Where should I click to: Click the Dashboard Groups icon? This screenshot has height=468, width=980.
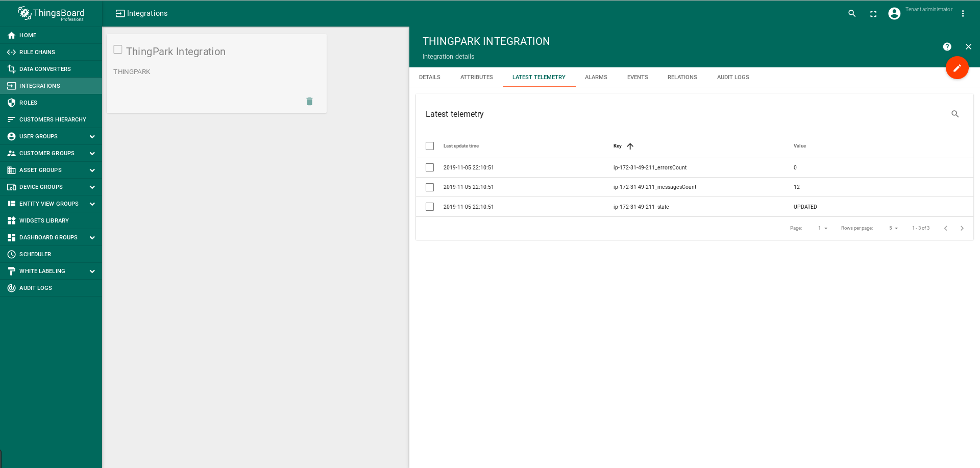(11, 237)
